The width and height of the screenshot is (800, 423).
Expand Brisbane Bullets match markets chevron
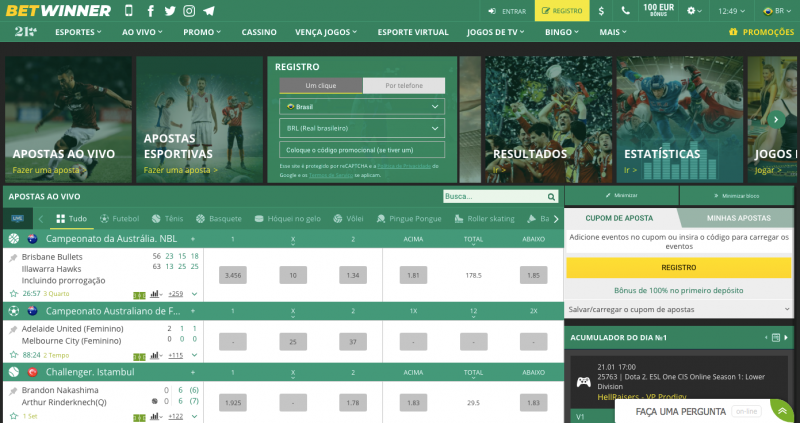pyautogui.click(x=194, y=294)
